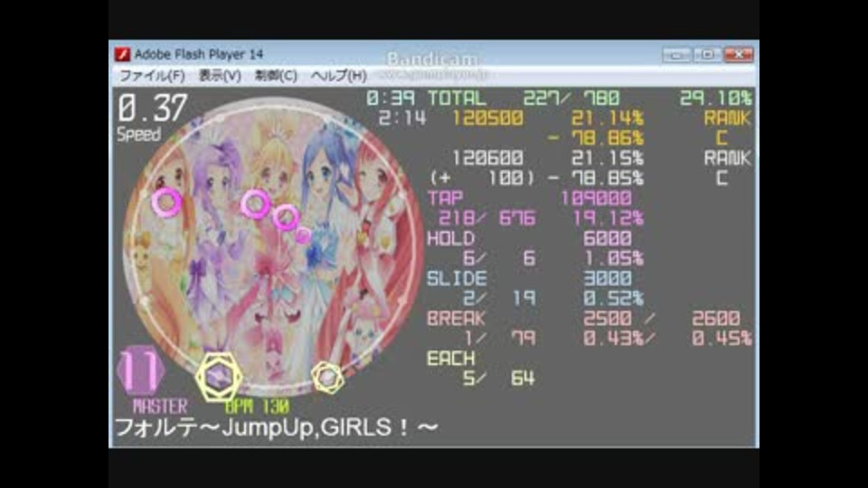Click the circular anime artwork play field
The width and height of the screenshot is (868, 488).
pos(272,246)
